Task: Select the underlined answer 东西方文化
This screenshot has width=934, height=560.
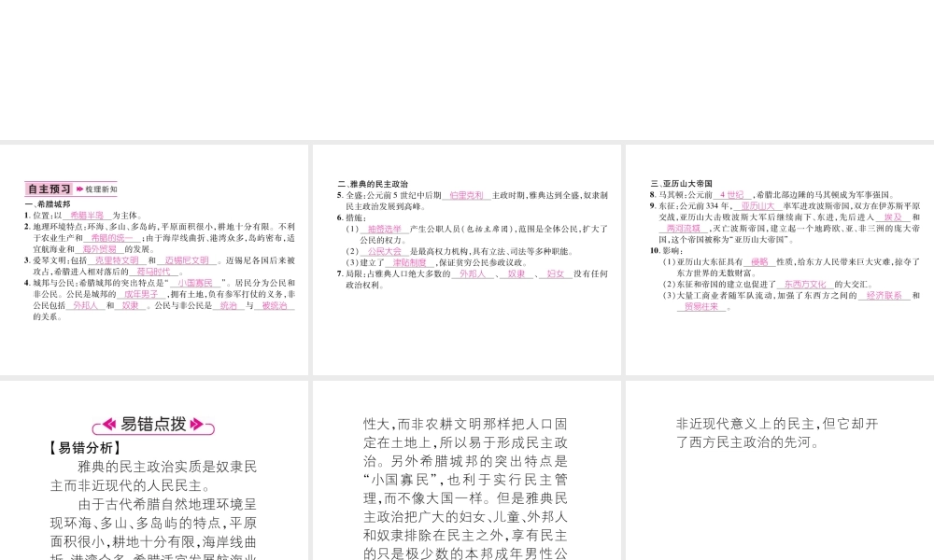Action: [x=806, y=284]
